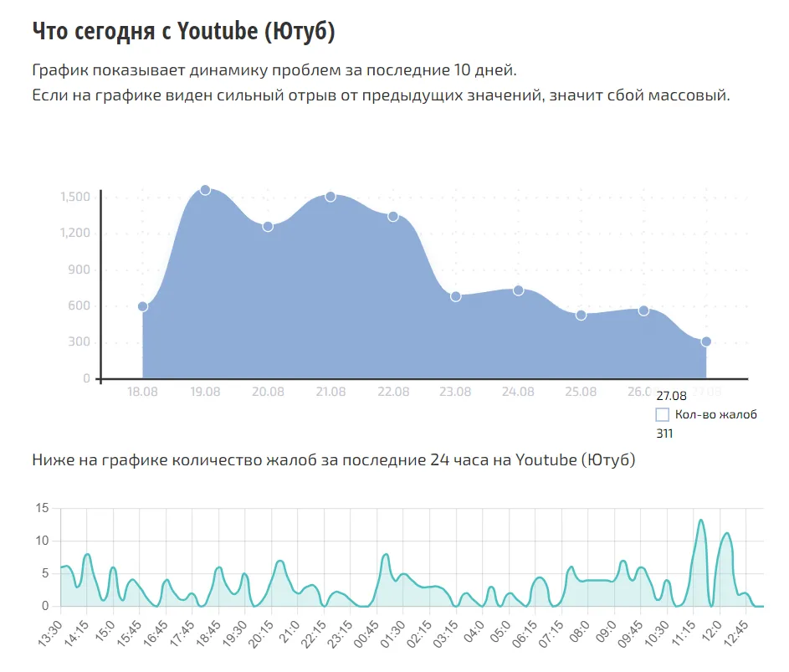Click the 23:15 time label
Screen dimensions: 789x672
(341, 634)
